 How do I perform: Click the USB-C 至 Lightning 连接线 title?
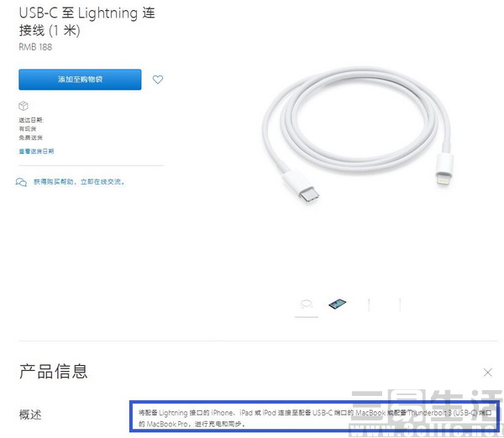[87, 22]
